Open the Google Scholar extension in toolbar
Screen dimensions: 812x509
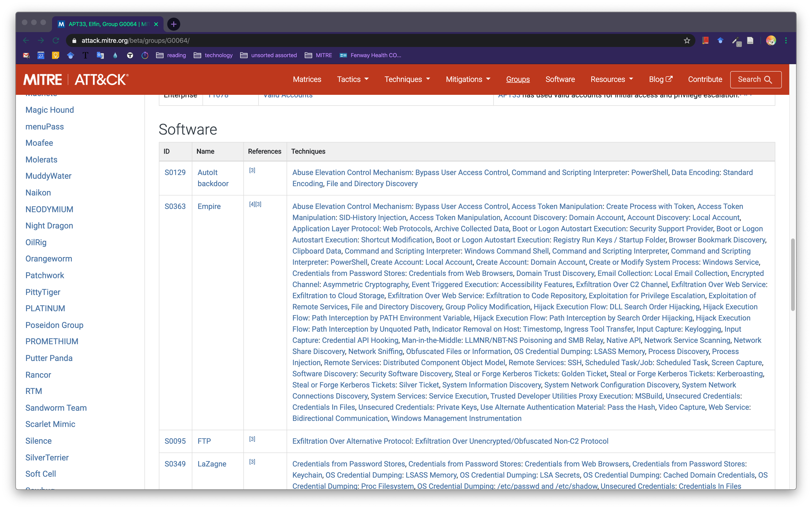tap(720, 40)
